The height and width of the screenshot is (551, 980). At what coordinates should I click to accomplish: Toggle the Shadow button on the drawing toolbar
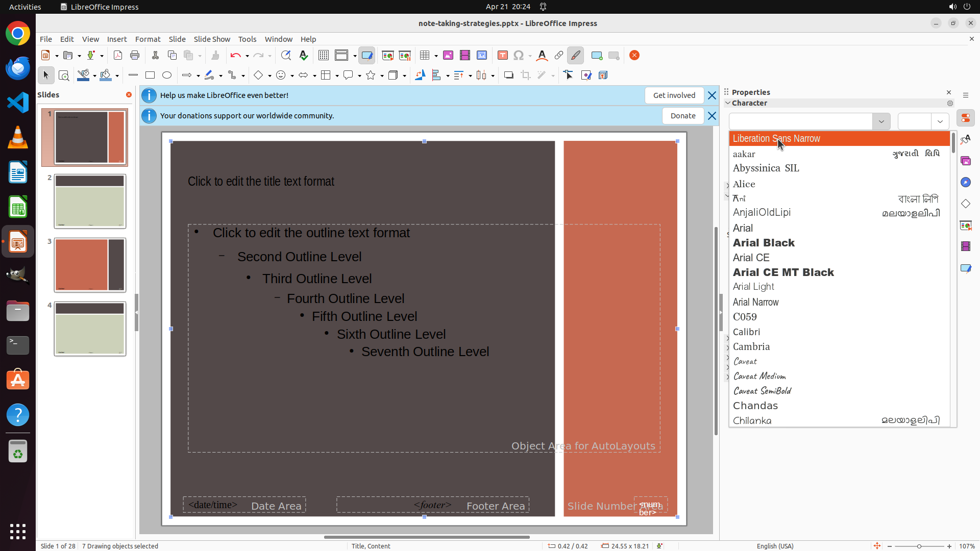(x=508, y=76)
